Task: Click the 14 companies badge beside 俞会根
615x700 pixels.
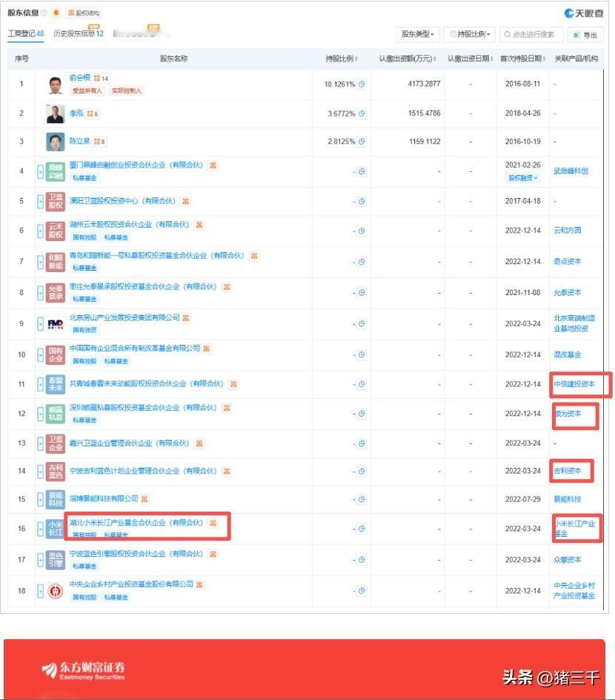Action: click(102, 78)
